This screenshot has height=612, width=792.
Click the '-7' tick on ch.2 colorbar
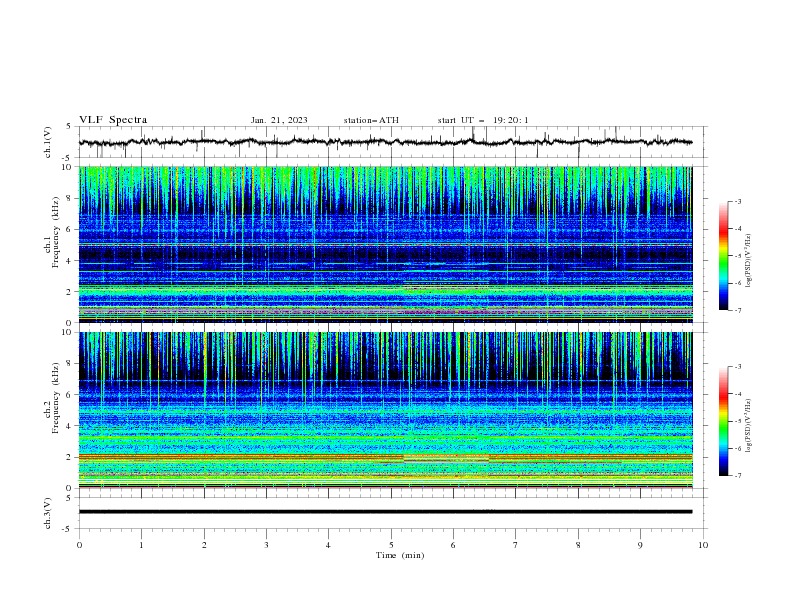click(738, 476)
